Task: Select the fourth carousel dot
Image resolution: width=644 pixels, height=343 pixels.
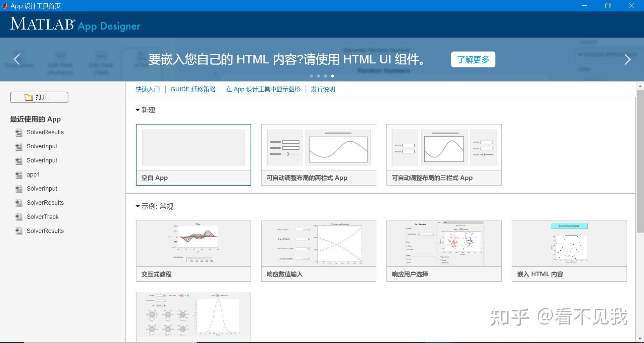Action: coord(332,76)
